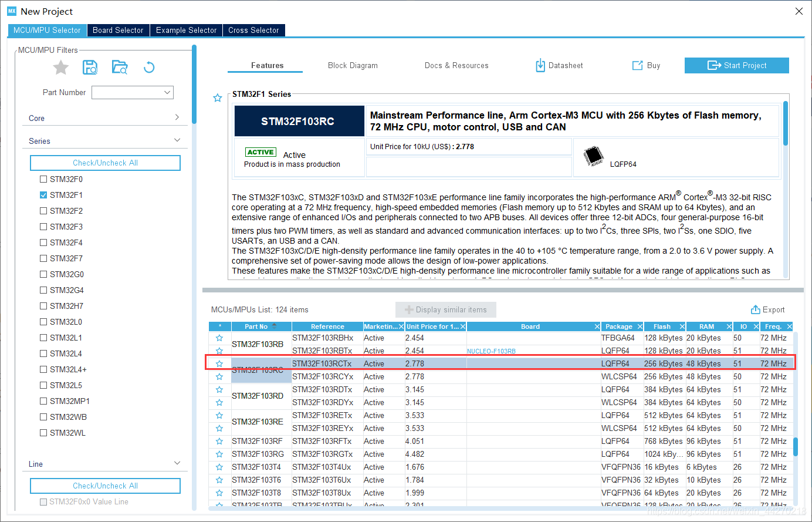Click the Datasheet download icon
The image size is (812, 522).
click(x=540, y=65)
